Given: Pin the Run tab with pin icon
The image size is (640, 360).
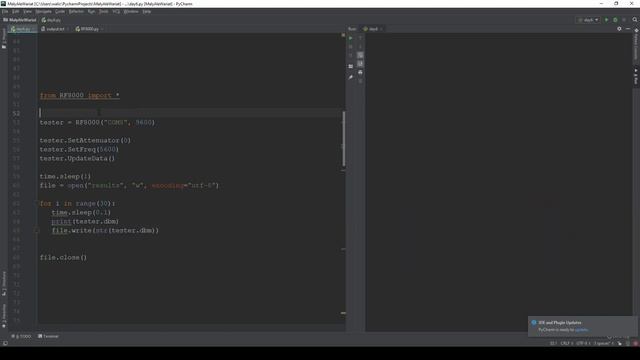Looking at the screenshot, I should (350, 77).
